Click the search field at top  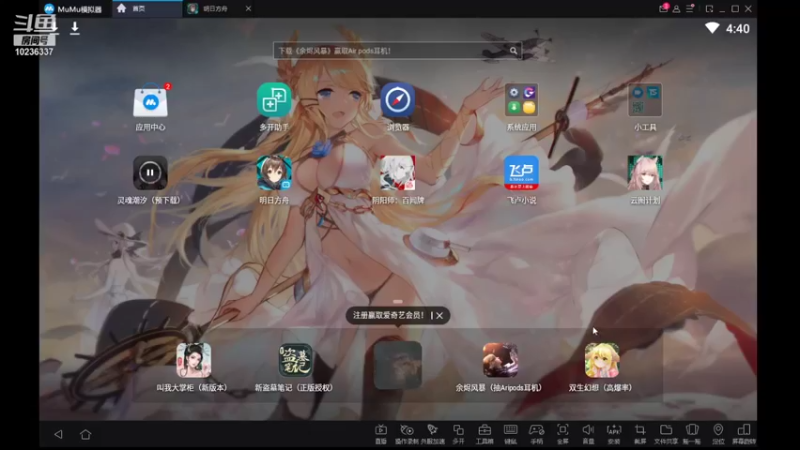[x=397, y=51]
